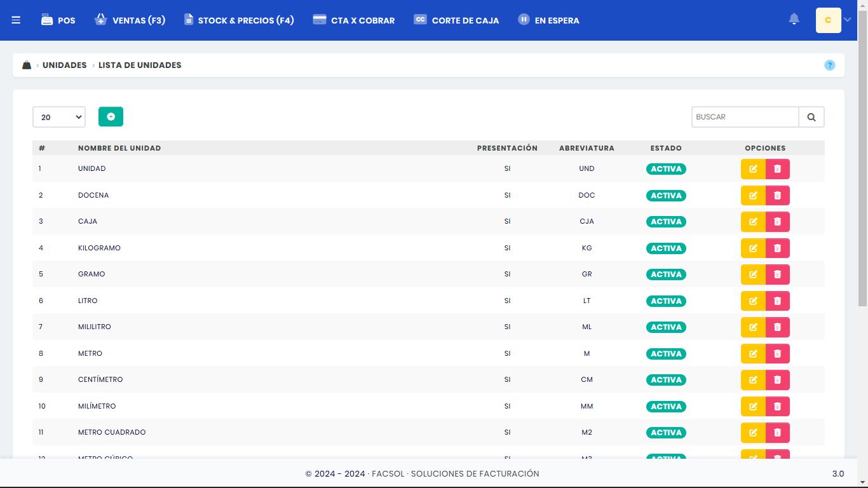
Task: Select the CENTÍMETRO name cell
Action: coord(100,379)
